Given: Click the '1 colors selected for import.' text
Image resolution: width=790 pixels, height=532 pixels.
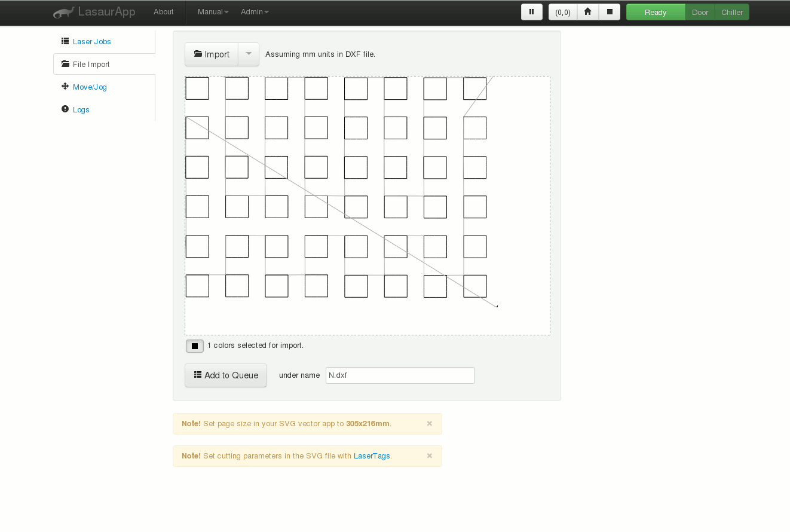Looking at the screenshot, I should [x=256, y=346].
